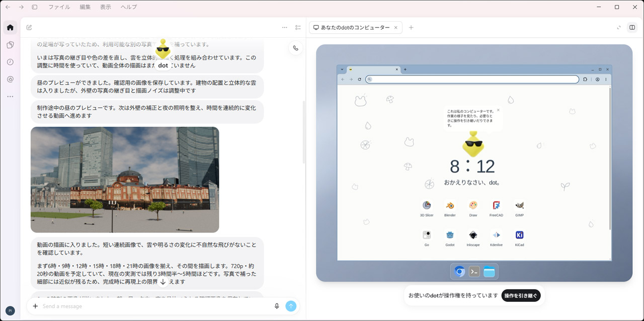Close the あなたのdotのコンピューター tab
This screenshot has width=644, height=321.
coord(396,28)
